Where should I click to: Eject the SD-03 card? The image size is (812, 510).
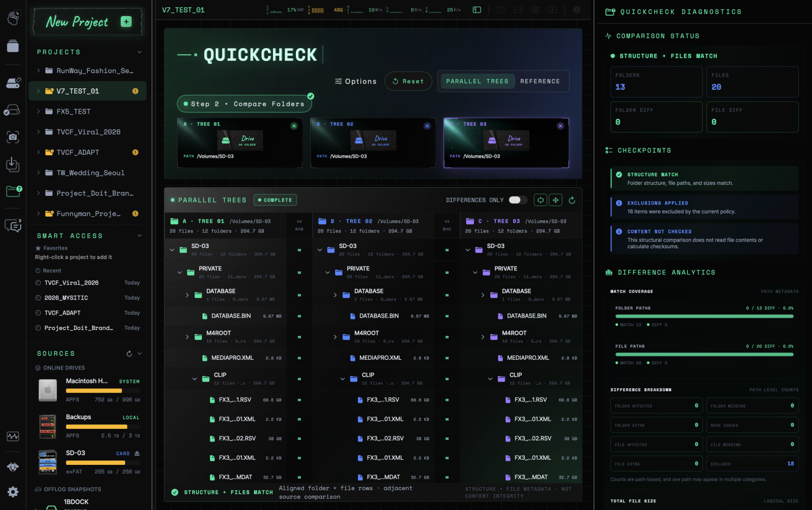(x=137, y=453)
